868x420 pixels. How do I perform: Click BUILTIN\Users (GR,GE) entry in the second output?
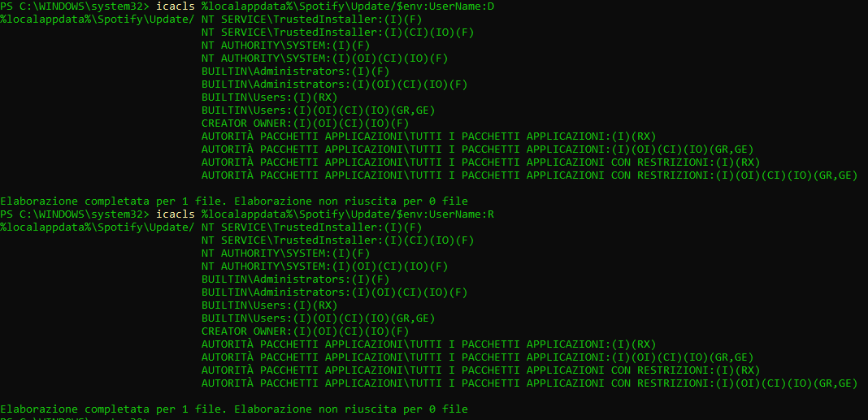pyautogui.click(x=319, y=318)
